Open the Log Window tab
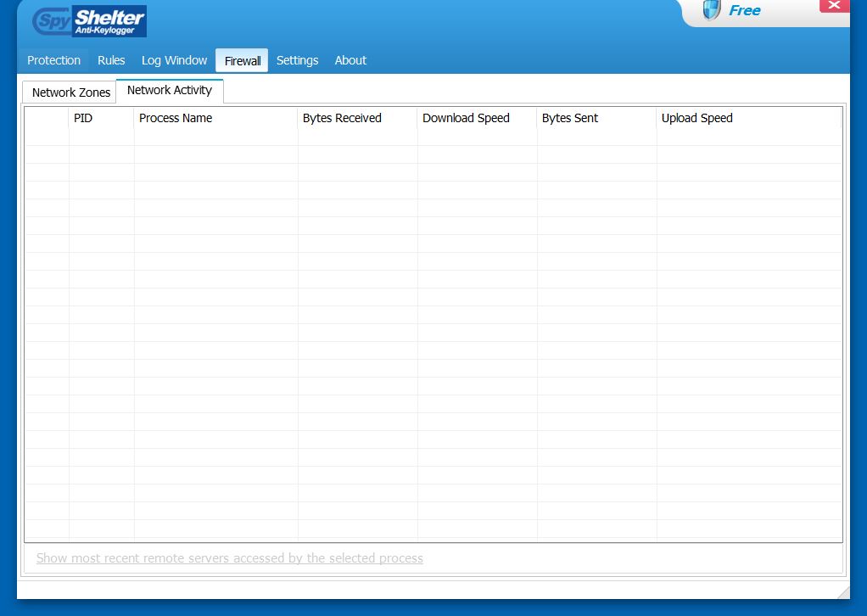 pyautogui.click(x=174, y=60)
